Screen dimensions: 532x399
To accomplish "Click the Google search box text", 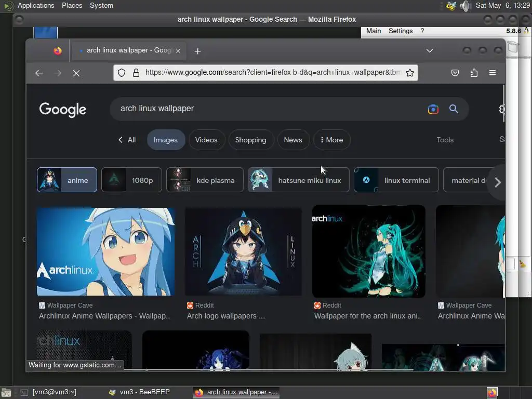I will pyautogui.click(x=157, y=109).
